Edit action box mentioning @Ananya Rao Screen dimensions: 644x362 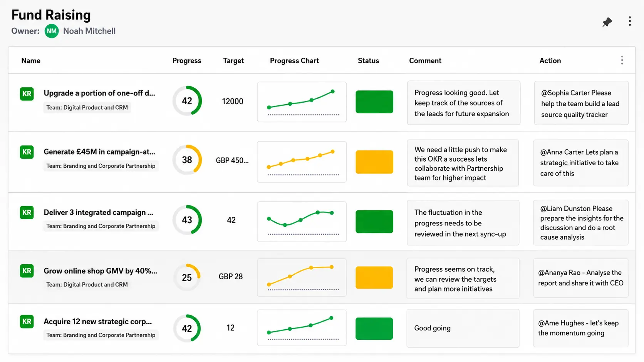(x=581, y=278)
